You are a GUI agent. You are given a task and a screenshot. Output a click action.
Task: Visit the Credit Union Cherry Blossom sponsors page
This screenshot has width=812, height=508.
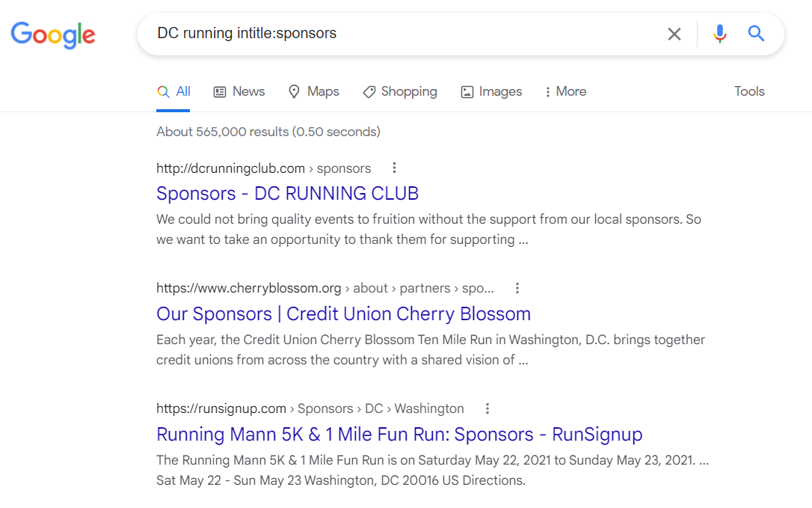pyautogui.click(x=343, y=313)
